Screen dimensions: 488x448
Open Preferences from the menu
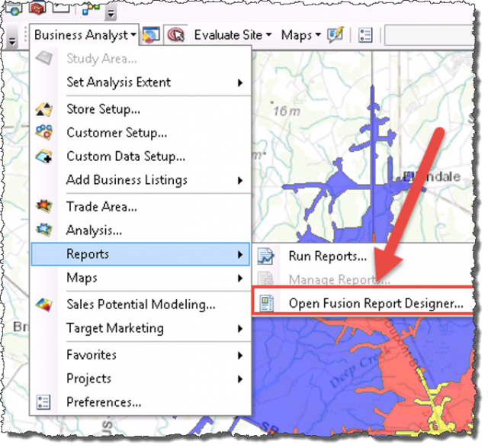click(140, 402)
